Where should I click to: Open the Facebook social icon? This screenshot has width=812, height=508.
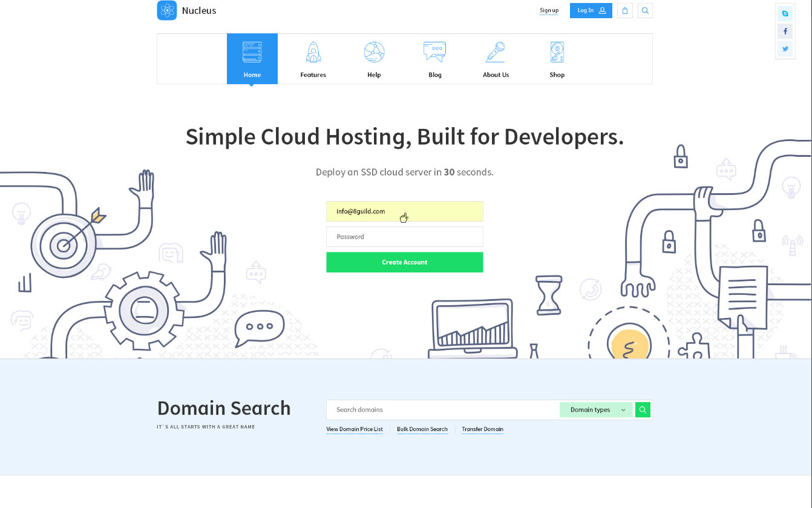click(x=785, y=31)
